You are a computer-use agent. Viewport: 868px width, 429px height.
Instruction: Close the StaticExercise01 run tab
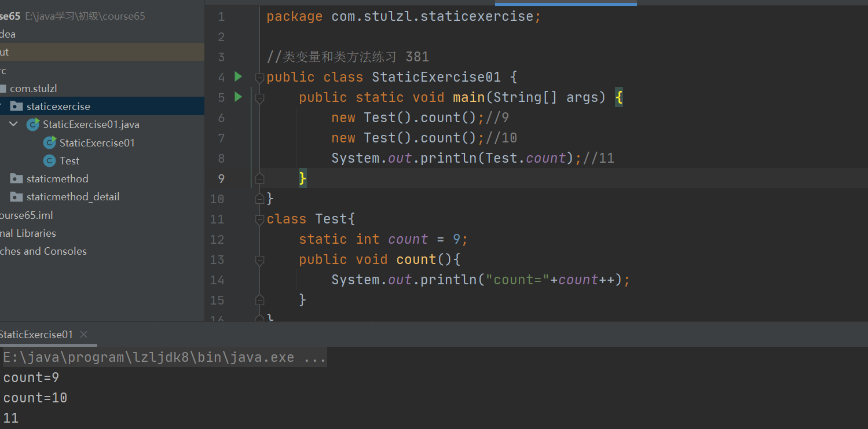coord(84,334)
